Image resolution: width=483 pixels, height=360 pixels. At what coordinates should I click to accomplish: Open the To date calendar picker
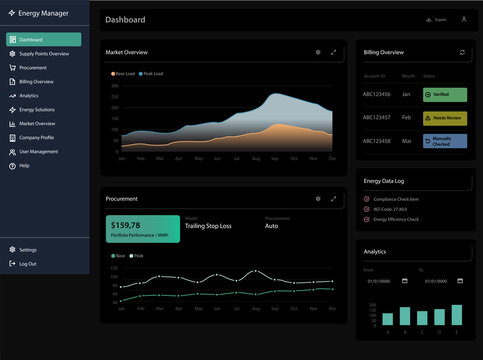[460, 281]
